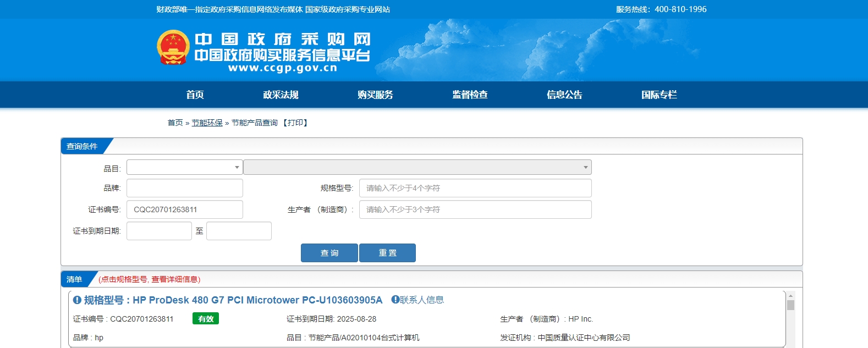Screen dimensions: 868x348
Task: Click the 财政部唯一指定政府采购信息网络发布媒体 header text
Action: pyautogui.click(x=230, y=9)
